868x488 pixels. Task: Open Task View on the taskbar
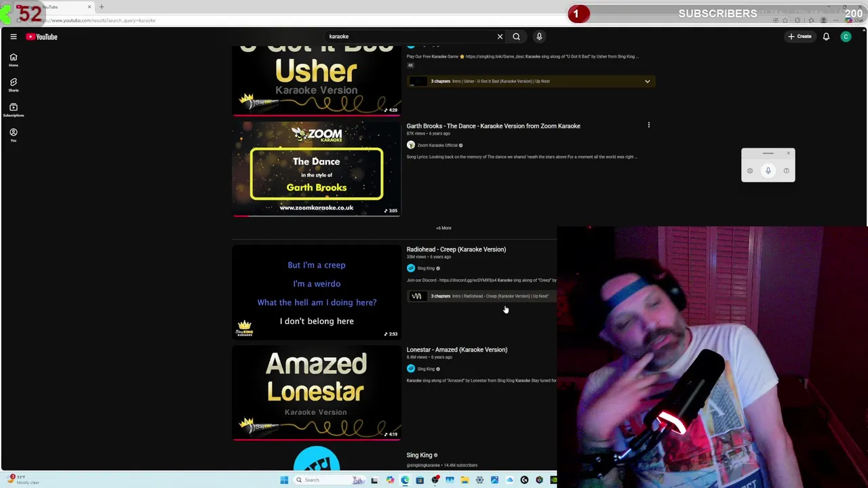374,480
